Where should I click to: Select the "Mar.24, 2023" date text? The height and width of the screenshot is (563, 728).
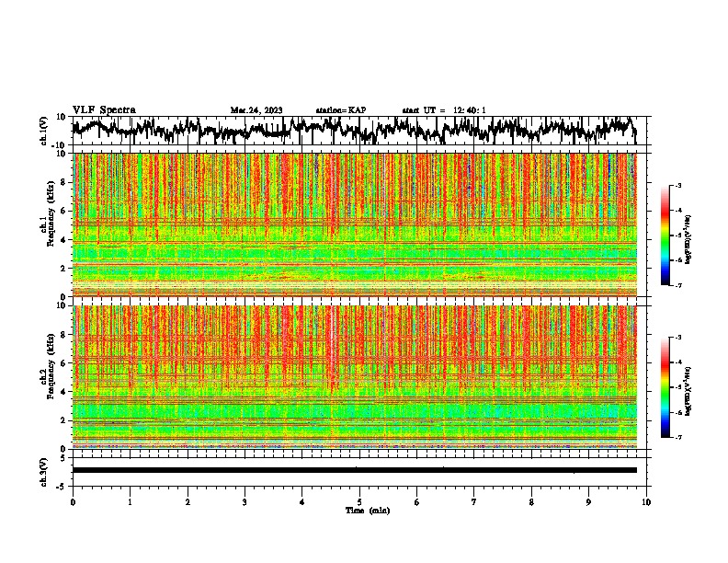[256, 110]
